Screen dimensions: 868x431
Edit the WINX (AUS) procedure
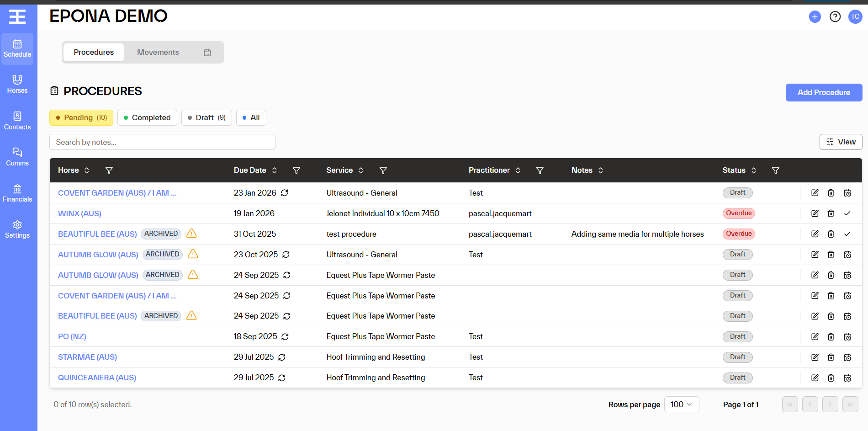point(815,213)
